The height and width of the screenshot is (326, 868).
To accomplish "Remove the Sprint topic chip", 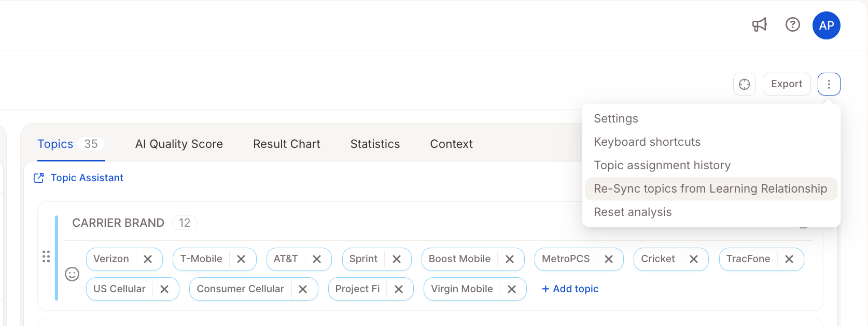I will pos(397,259).
